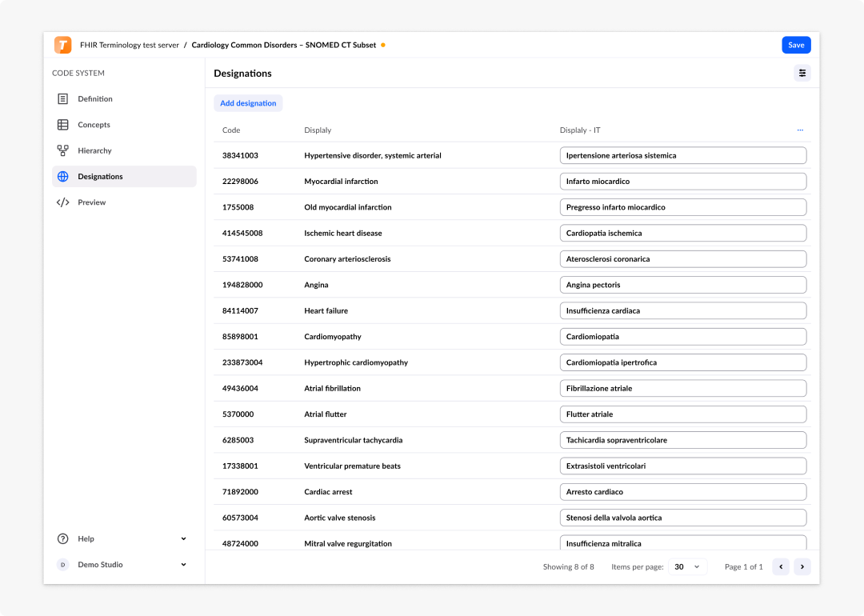Screen dimensions: 864x616
Task: Open Demo Studio account menu
Action: [x=124, y=565]
